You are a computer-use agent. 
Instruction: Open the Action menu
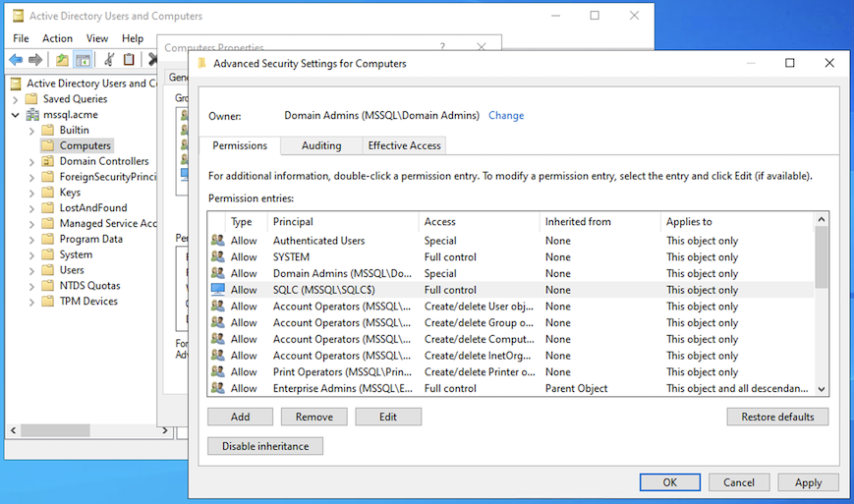coord(57,38)
